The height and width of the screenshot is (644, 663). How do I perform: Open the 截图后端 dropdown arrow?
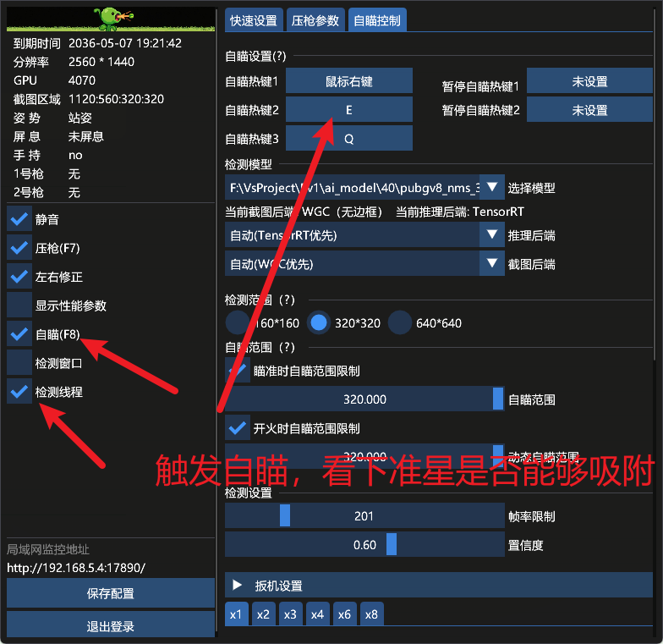(492, 263)
